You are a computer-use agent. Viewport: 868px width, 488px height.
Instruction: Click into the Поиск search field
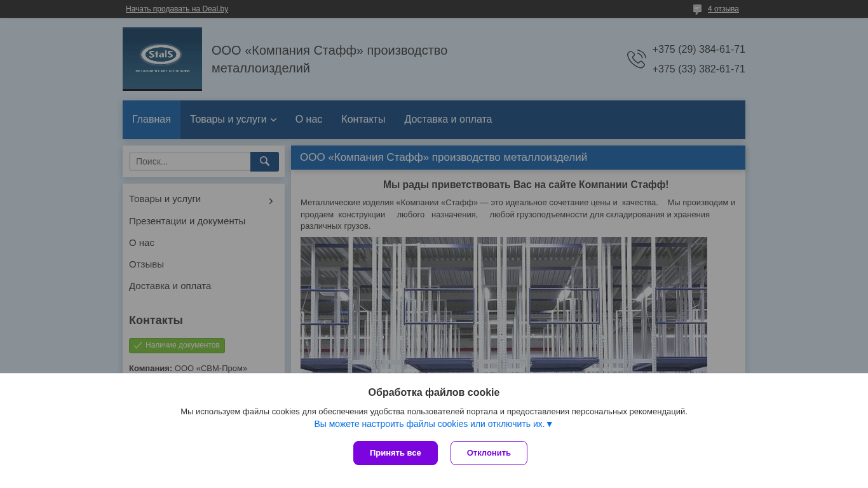pyautogui.click(x=190, y=161)
